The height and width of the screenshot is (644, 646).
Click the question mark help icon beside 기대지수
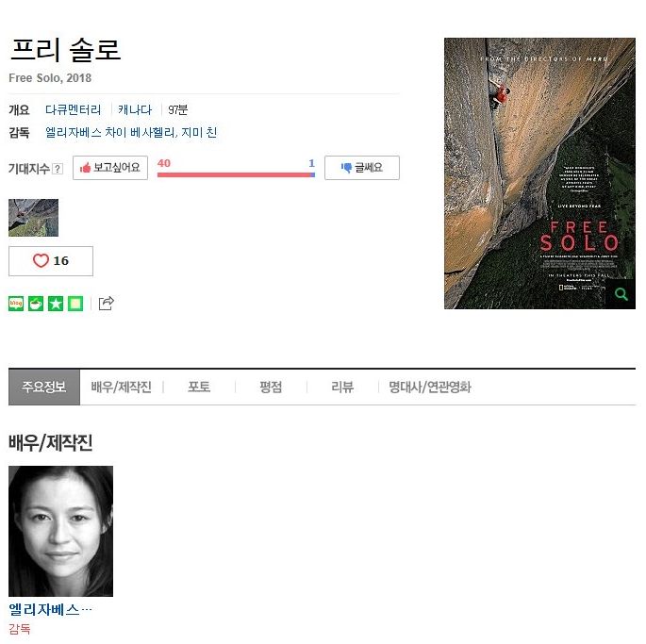[x=58, y=169]
